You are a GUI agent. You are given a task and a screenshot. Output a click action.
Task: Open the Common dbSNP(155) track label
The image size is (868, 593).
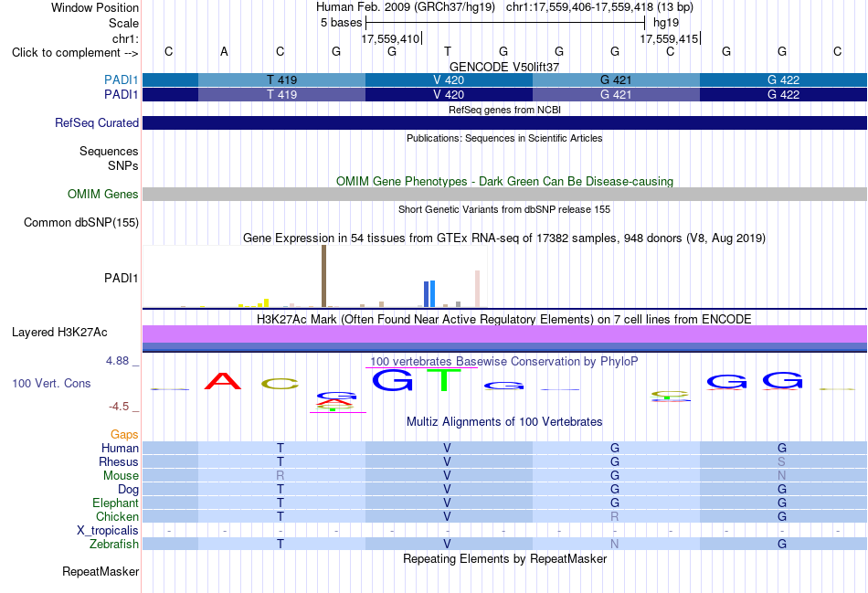[80, 223]
